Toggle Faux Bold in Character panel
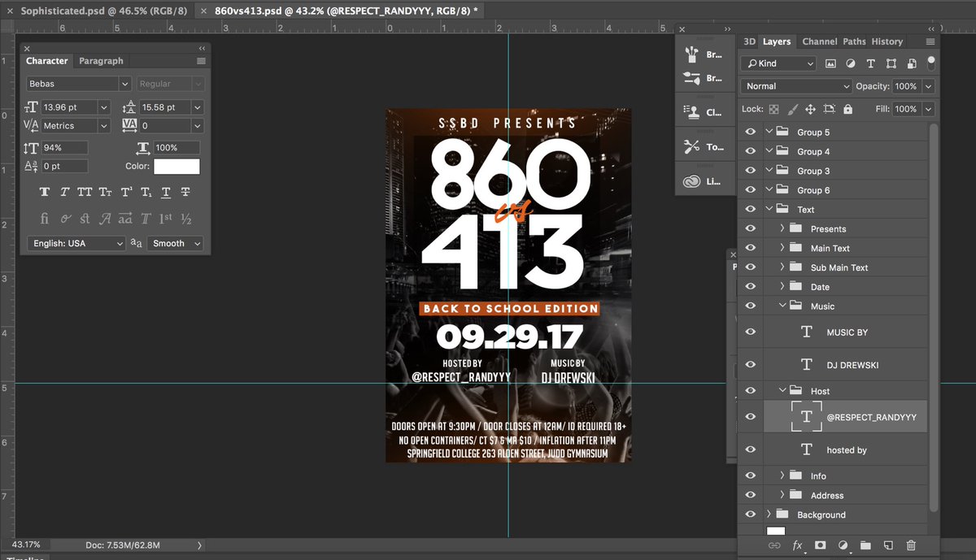 click(44, 193)
